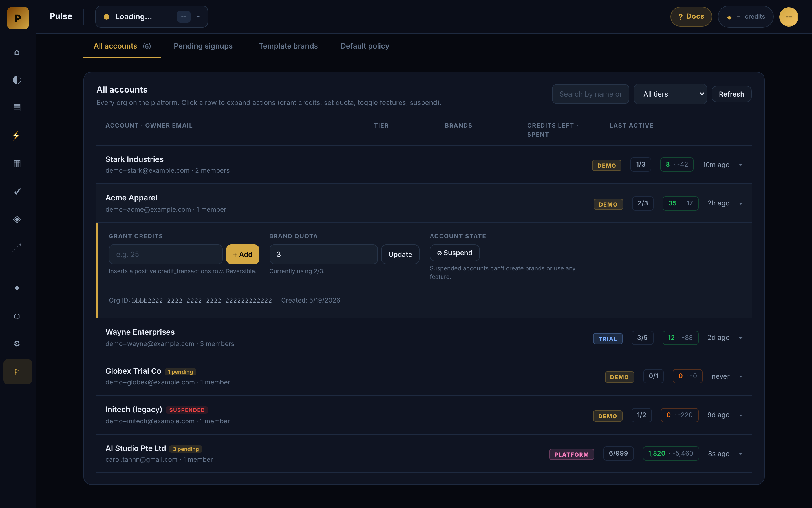Image resolution: width=812 pixels, height=508 pixels.
Task: Open the grid sidebar icon
Action: [x=17, y=164]
